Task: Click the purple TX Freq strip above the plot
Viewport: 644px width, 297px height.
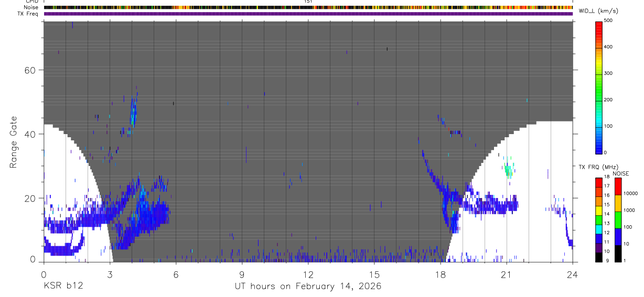Action: pos(308,14)
